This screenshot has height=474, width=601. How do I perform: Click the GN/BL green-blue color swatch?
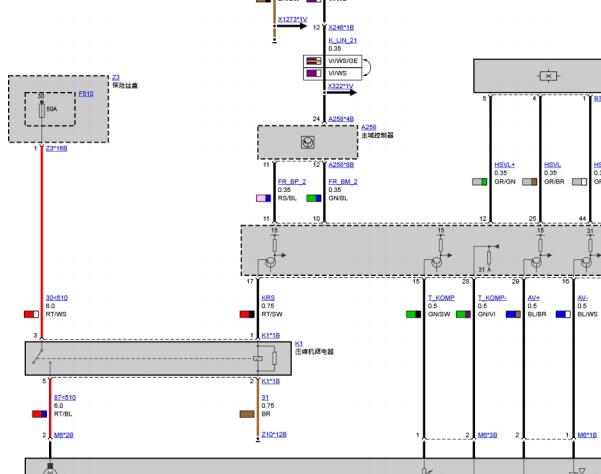tap(314, 198)
